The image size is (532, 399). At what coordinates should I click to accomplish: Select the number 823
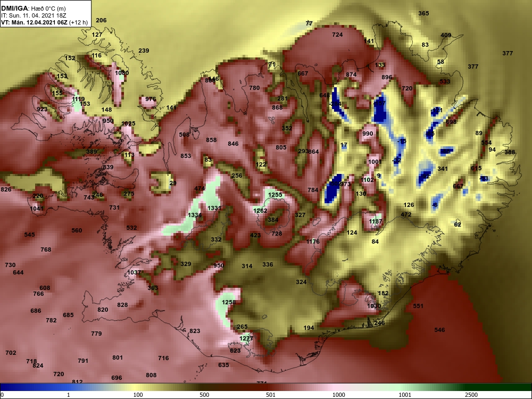click(195, 331)
